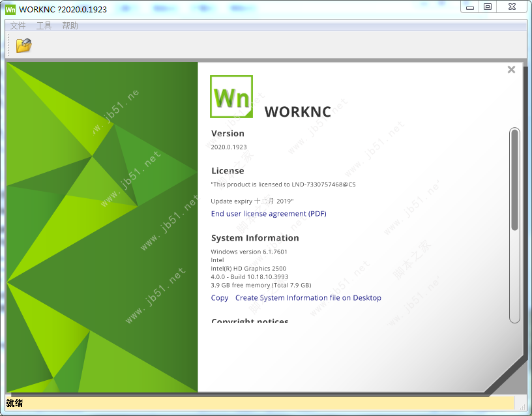Open the 工具 menu

[x=44, y=25]
